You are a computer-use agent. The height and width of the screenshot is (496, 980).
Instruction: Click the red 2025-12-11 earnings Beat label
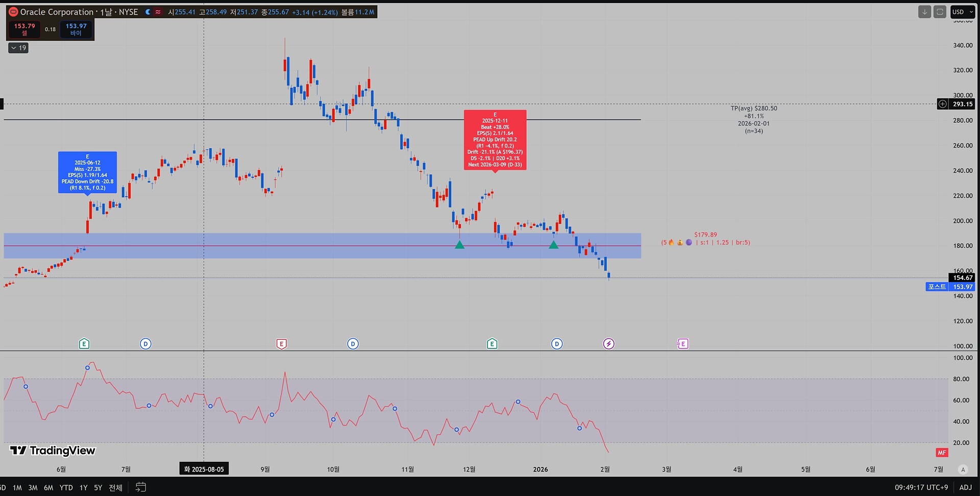(x=495, y=139)
